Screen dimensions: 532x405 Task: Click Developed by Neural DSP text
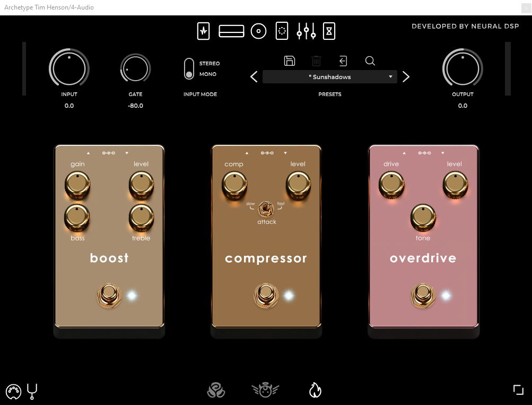coord(465,26)
